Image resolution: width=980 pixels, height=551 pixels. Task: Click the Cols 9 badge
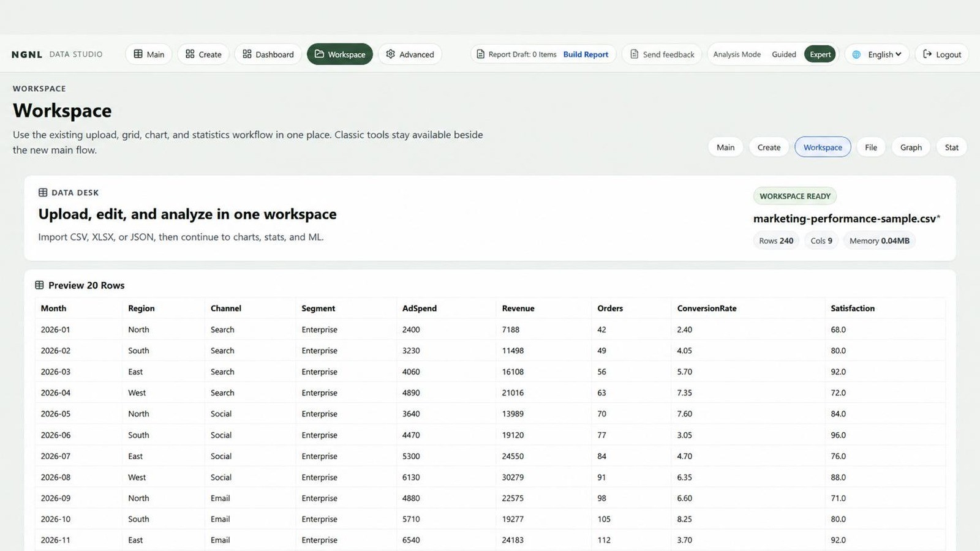click(x=821, y=241)
